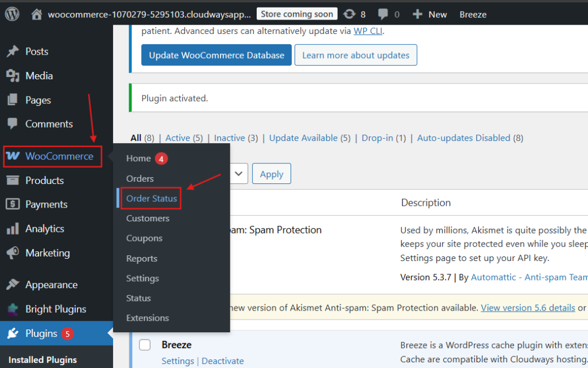
Task: Open Extensions submenu item
Action: (148, 317)
